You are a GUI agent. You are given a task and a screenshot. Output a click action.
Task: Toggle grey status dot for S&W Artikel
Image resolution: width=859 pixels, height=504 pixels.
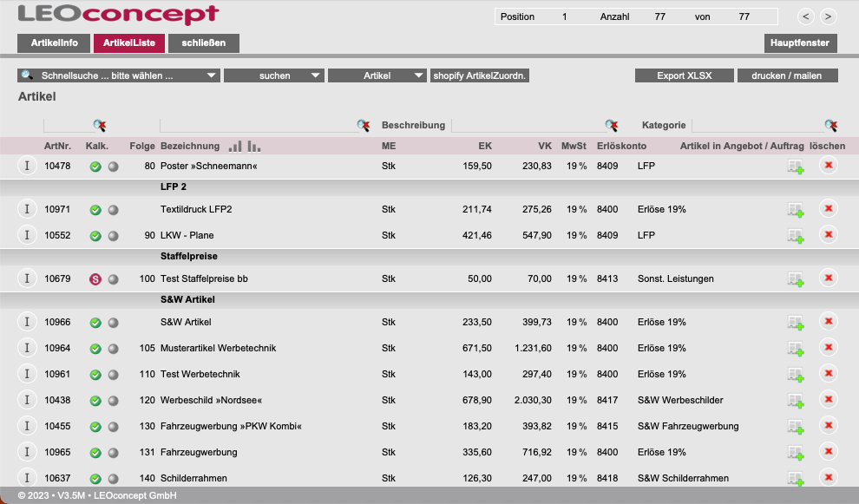[x=113, y=323]
